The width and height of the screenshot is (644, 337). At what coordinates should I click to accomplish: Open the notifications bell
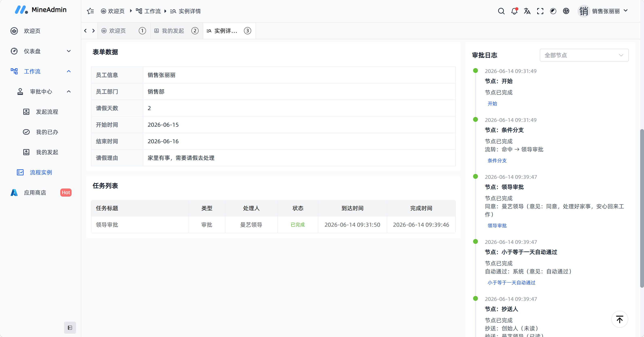(x=514, y=11)
